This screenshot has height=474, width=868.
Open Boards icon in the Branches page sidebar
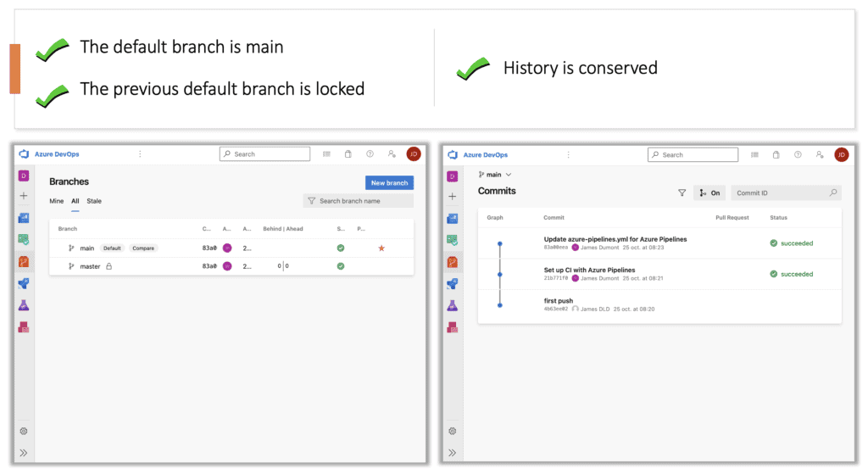point(24,218)
